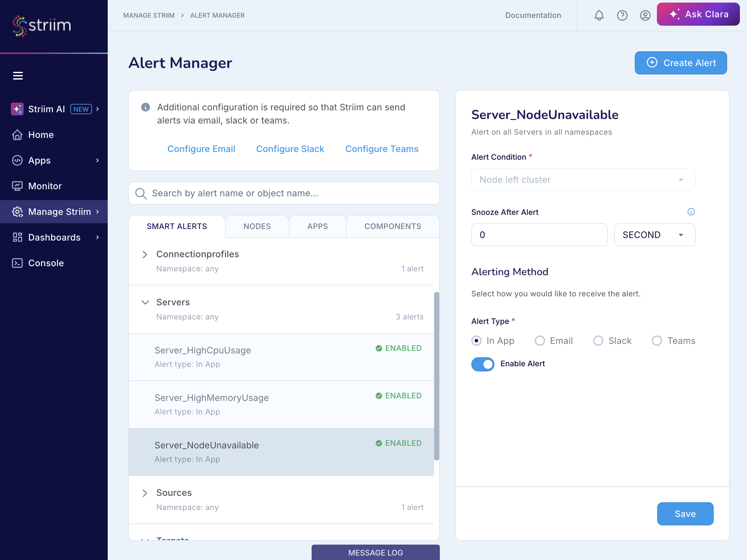
Task: Toggle the Enable Alert switch
Action: point(483,364)
